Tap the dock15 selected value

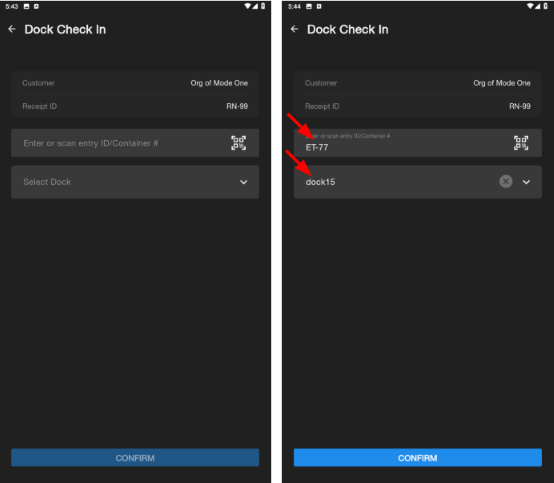point(320,182)
